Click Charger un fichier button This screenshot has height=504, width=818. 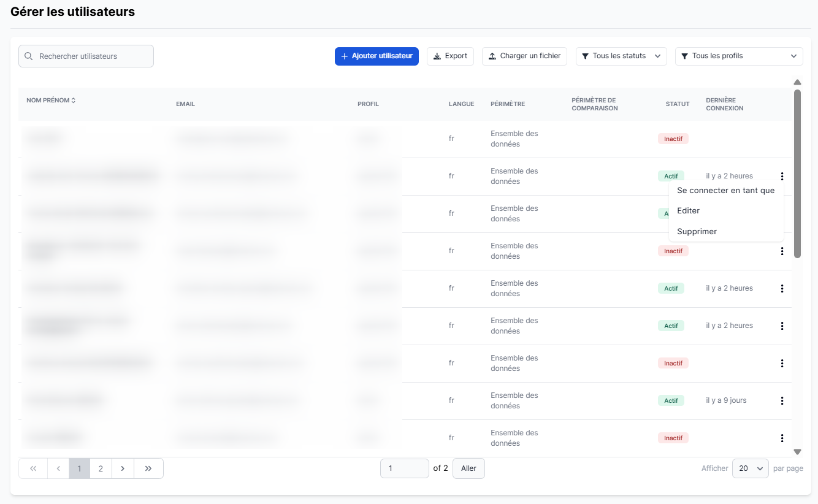(524, 56)
